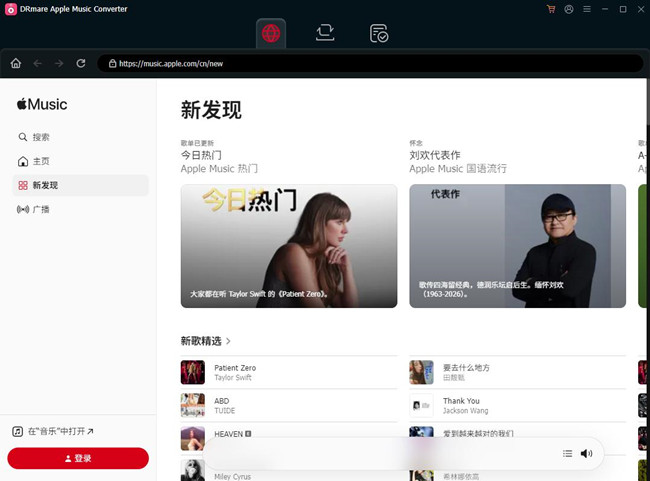
Task: Click Thank You album artwork
Action: 422,405
